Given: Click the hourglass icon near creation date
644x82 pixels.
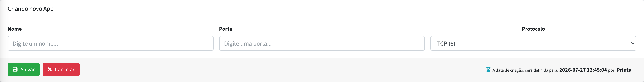Looking at the screenshot, I should (488, 70).
